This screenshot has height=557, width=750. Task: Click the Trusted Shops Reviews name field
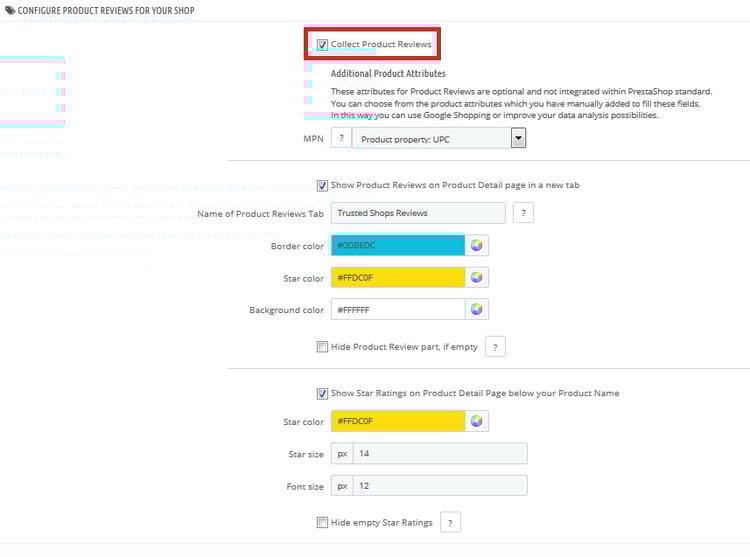click(x=418, y=213)
